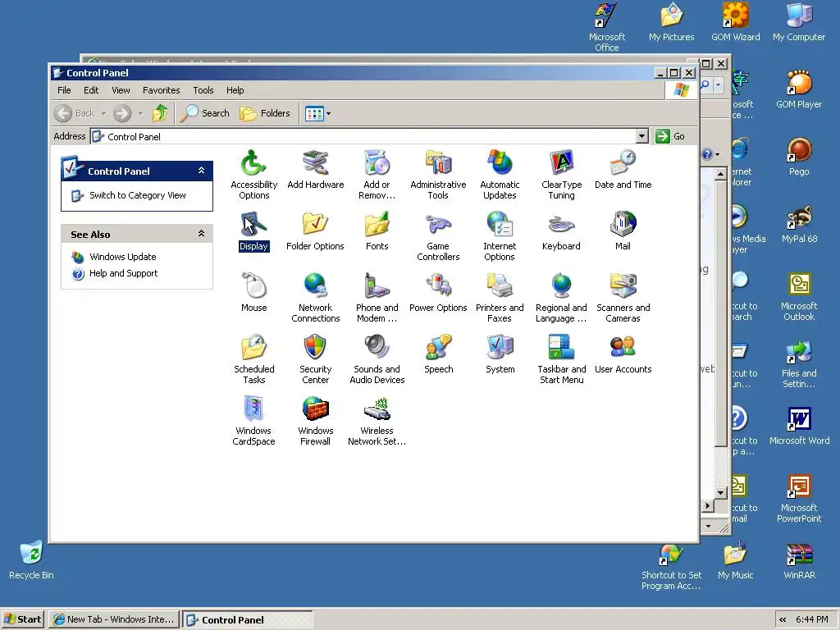Screen dimensions: 840x630
Task: Click the Folders toolbar button
Action: pyautogui.click(x=265, y=113)
